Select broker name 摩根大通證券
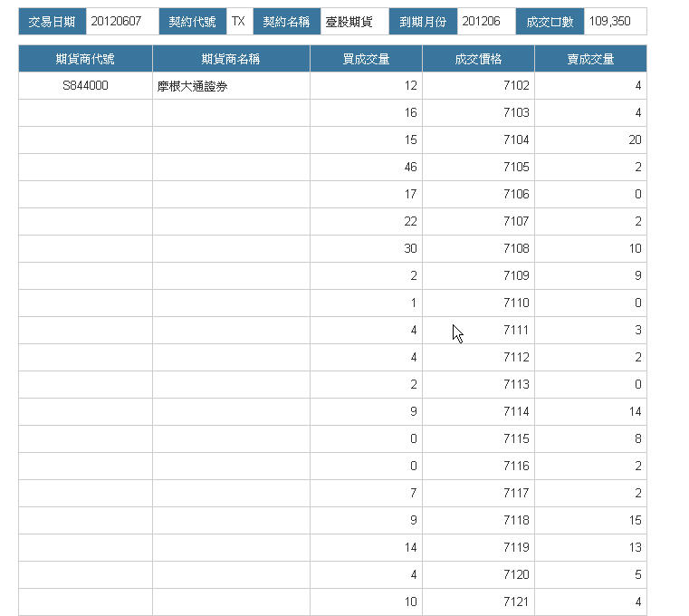Viewport: 689px width, 616px height. 192,86
